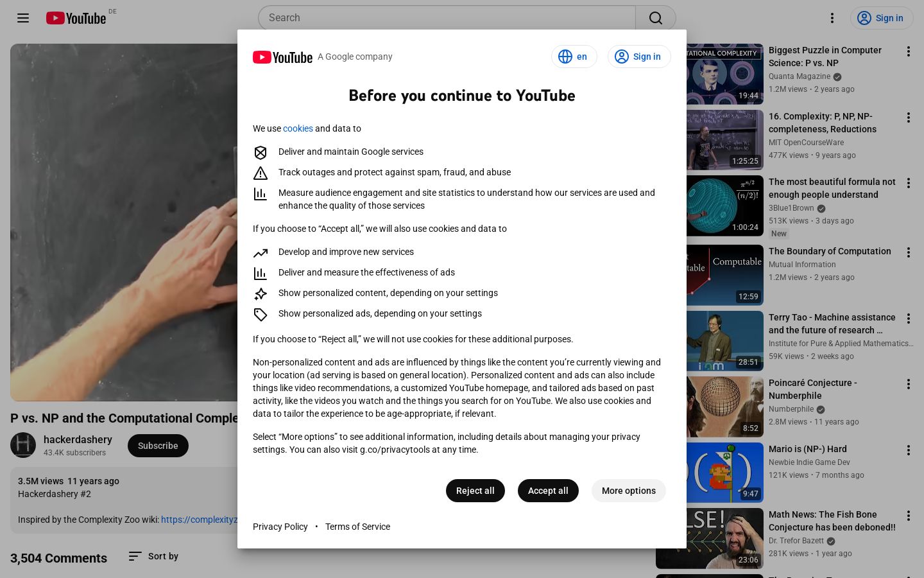
Task: Open menu for Math News Fish Bone video
Action: pyautogui.click(x=908, y=516)
